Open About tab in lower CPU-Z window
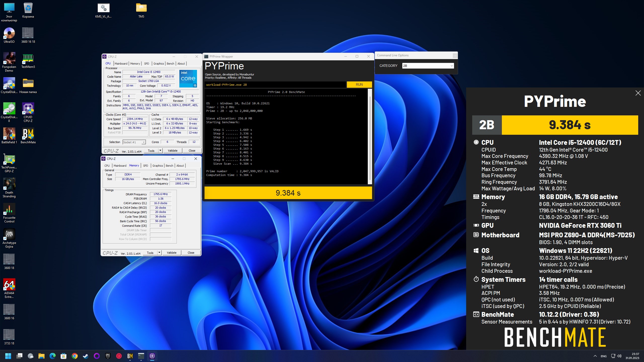This screenshot has height=362, width=644. (x=180, y=166)
